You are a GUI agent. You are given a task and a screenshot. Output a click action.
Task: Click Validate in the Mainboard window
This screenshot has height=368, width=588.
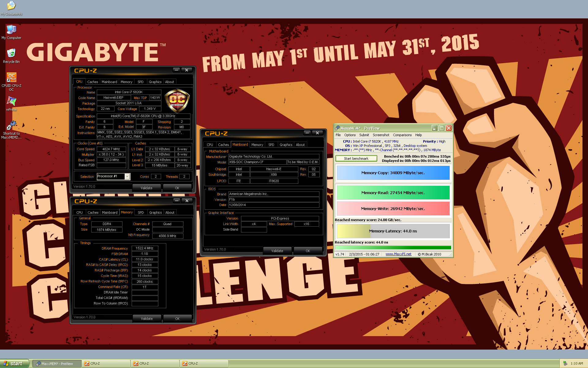[x=277, y=251]
